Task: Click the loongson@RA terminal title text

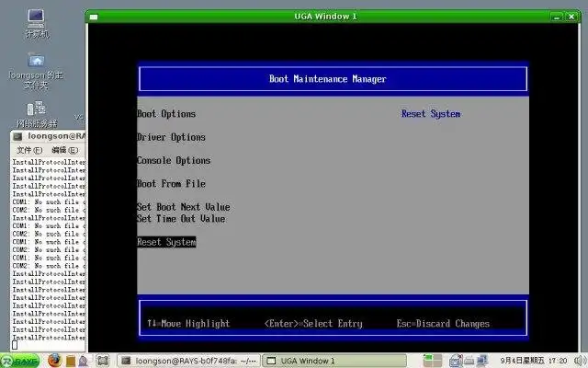Action: click(x=57, y=136)
